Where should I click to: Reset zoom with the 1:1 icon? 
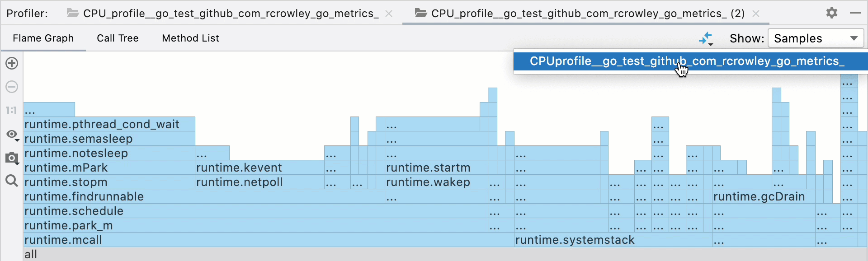[11, 110]
